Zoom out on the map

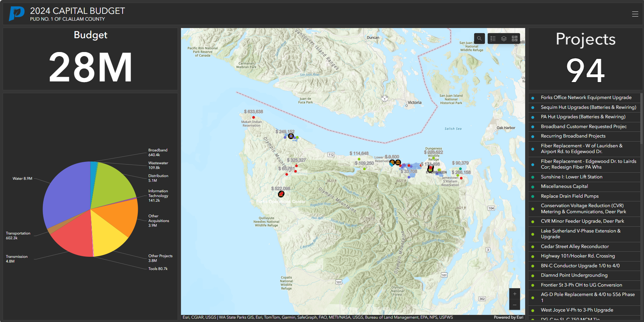pyautogui.click(x=514, y=305)
